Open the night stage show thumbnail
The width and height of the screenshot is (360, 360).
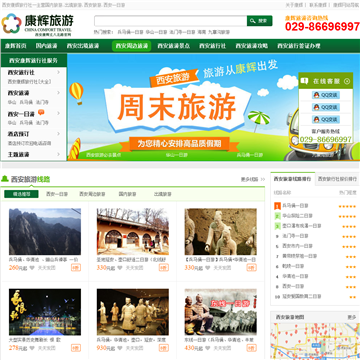[45, 312]
